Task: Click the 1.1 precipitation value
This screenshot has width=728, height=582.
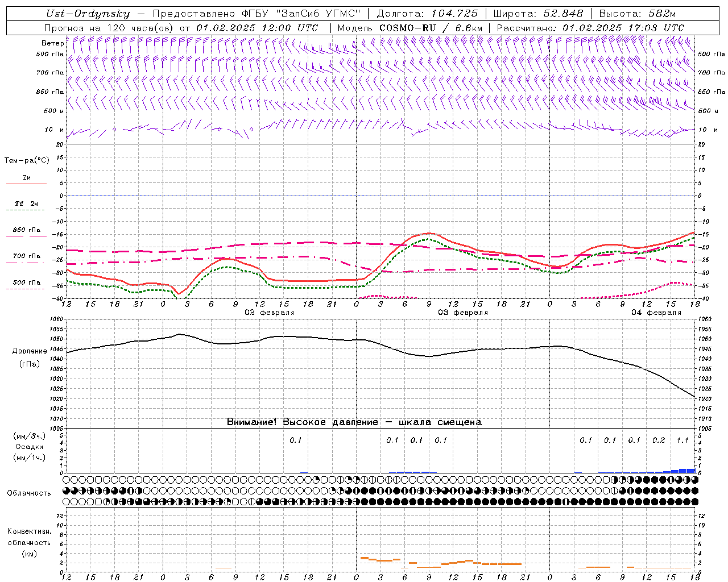Action: pyautogui.click(x=682, y=440)
